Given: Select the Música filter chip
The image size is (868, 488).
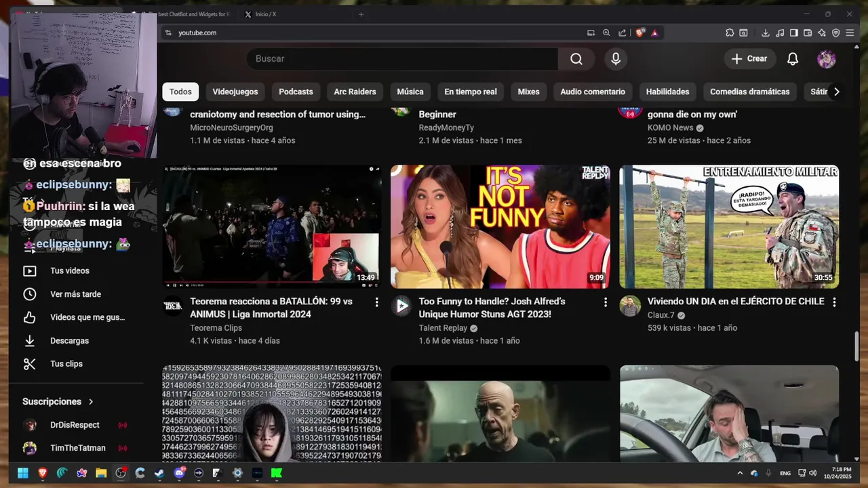Looking at the screenshot, I should [410, 91].
